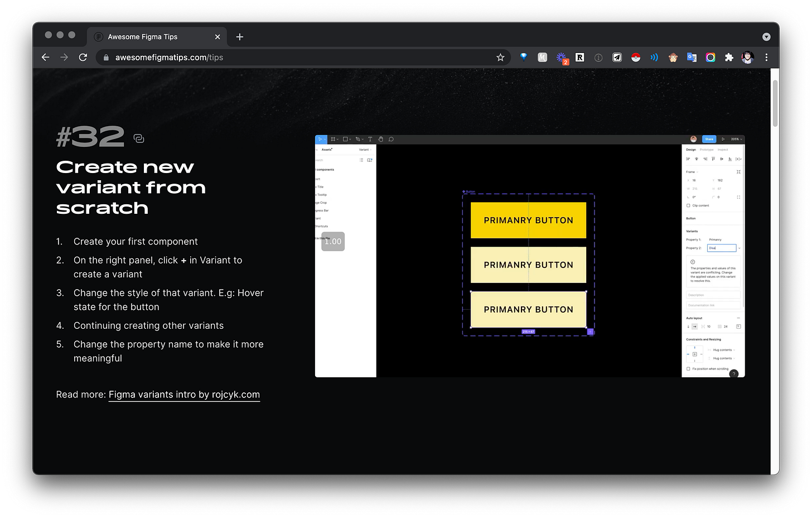
Task: Select the Move tool in the Figma toolbar
Action: [x=320, y=139]
